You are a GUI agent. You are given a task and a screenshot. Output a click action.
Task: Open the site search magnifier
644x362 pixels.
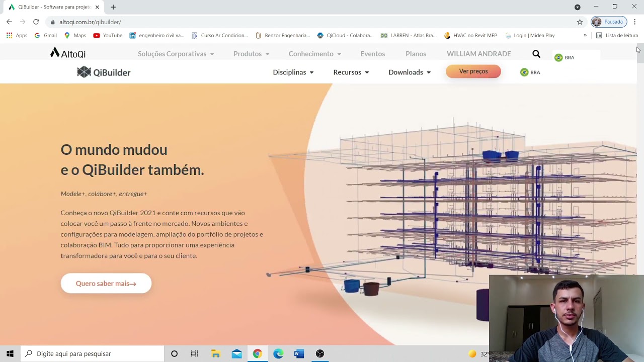[536, 54]
